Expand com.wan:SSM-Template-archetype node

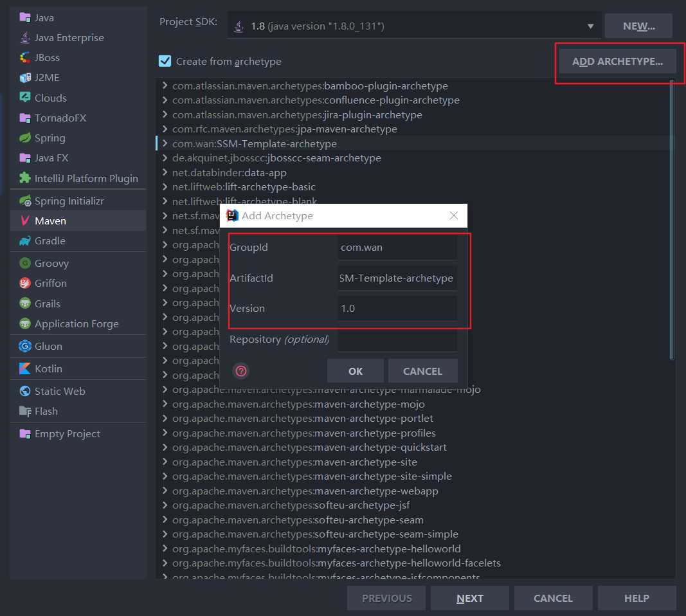165,143
